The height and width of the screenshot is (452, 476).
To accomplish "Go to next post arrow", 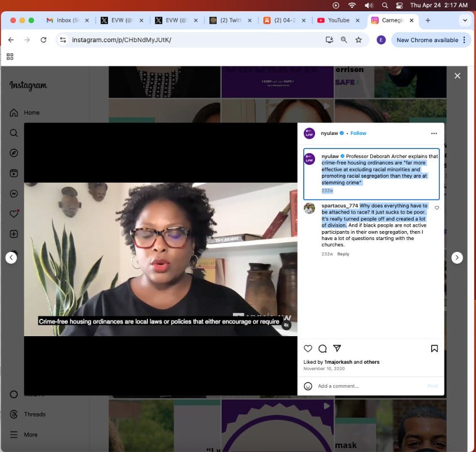I will pos(457,257).
